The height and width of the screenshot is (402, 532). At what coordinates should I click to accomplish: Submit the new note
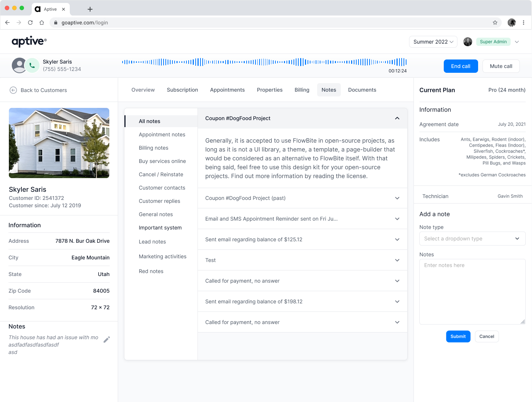tap(458, 336)
